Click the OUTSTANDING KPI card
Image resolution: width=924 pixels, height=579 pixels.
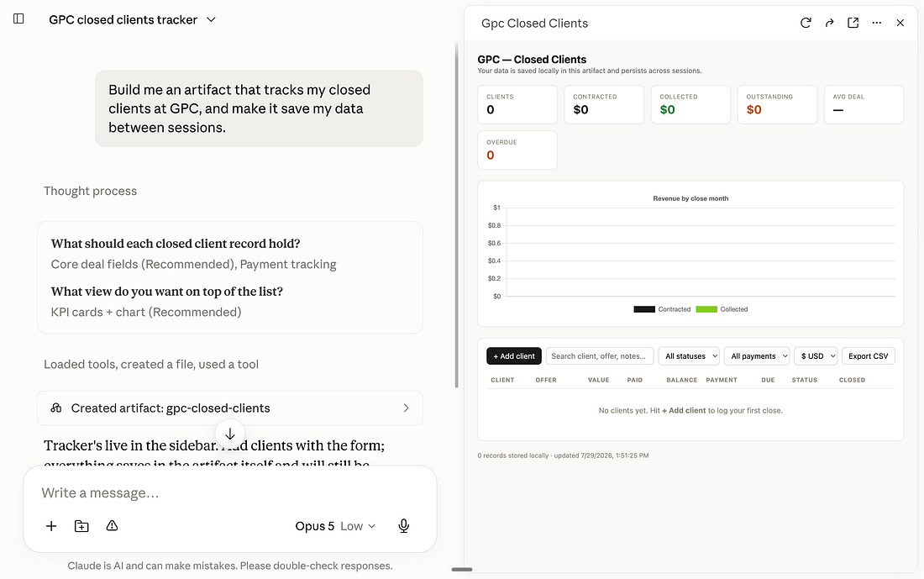[777, 105]
